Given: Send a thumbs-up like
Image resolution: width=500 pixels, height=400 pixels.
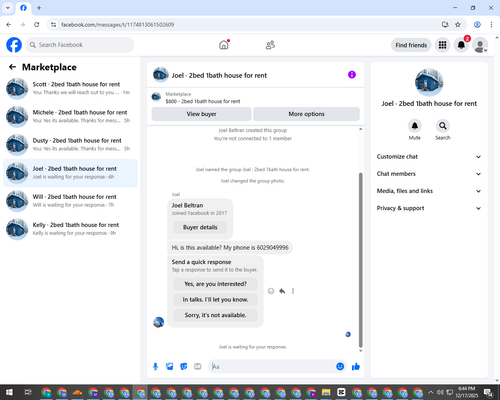Looking at the screenshot, I should 356,367.
